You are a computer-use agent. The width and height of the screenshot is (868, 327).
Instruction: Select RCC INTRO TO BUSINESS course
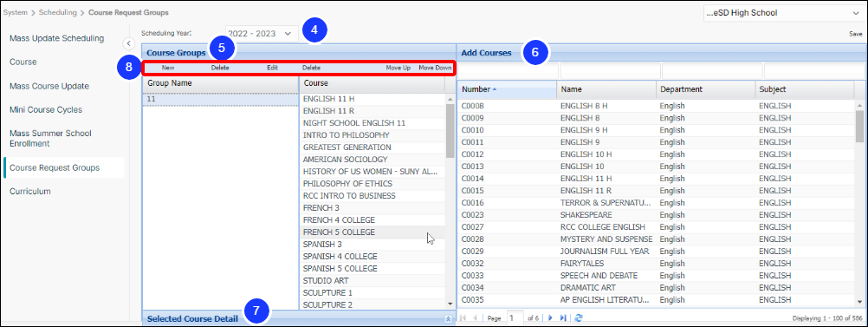372,196
